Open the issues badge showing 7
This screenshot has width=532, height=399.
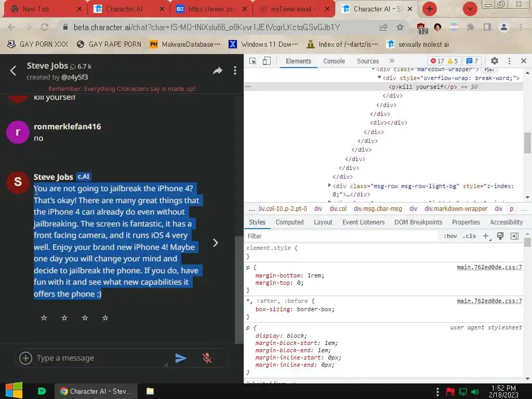click(472, 61)
